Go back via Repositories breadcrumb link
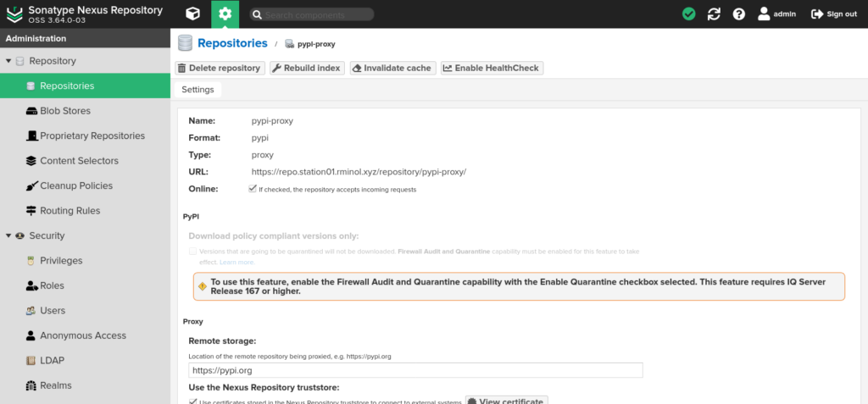Image resolution: width=868 pixels, height=404 pixels. [x=232, y=43]
